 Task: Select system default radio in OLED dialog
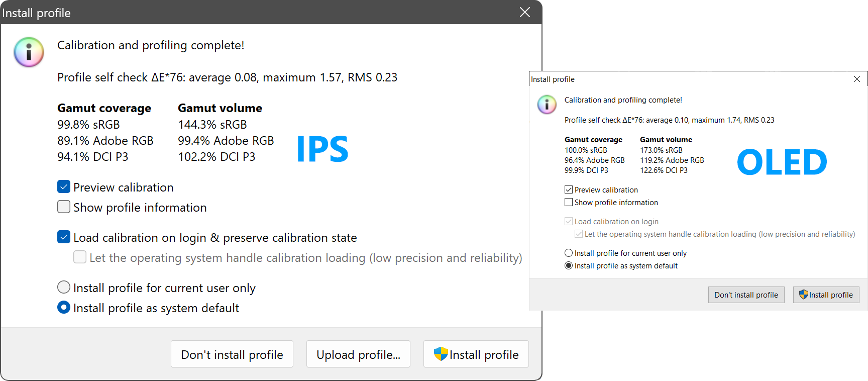(569, 265)
